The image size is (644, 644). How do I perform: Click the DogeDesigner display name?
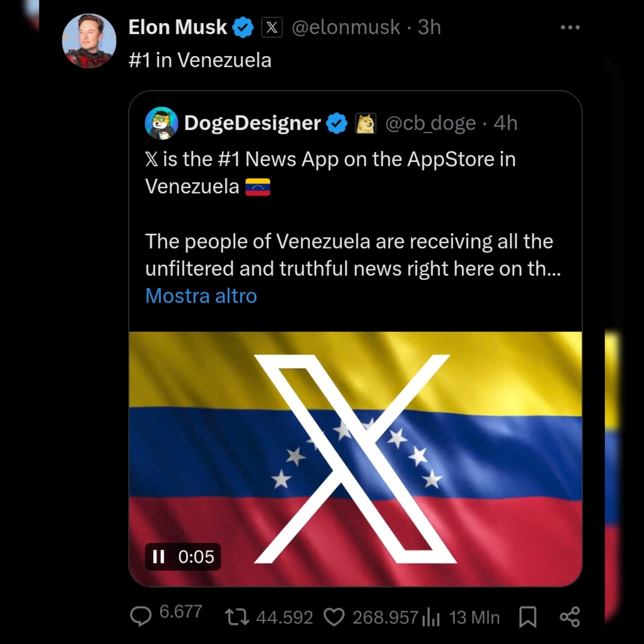point(252,123)
